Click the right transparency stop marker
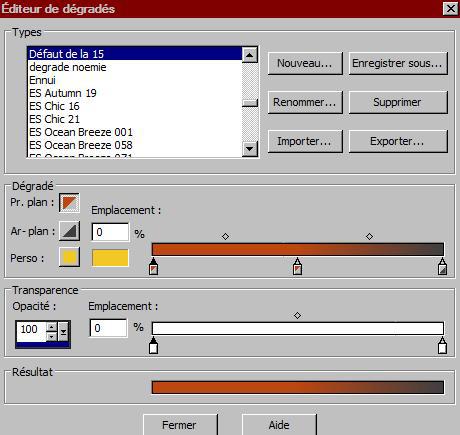The height and width of the screenshot is (435, 460). click(442, 345)
